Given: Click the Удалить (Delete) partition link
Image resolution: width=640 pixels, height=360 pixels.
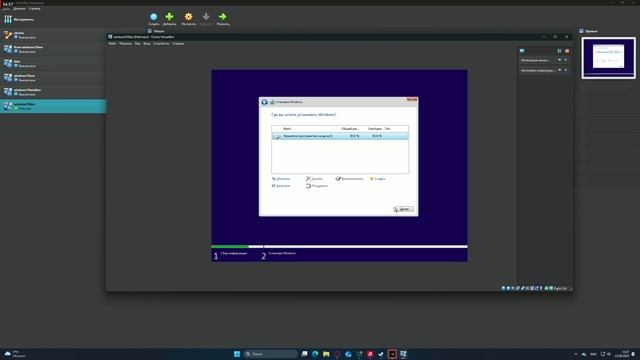Looking at the screenshot, I should (x=314, y=179).
